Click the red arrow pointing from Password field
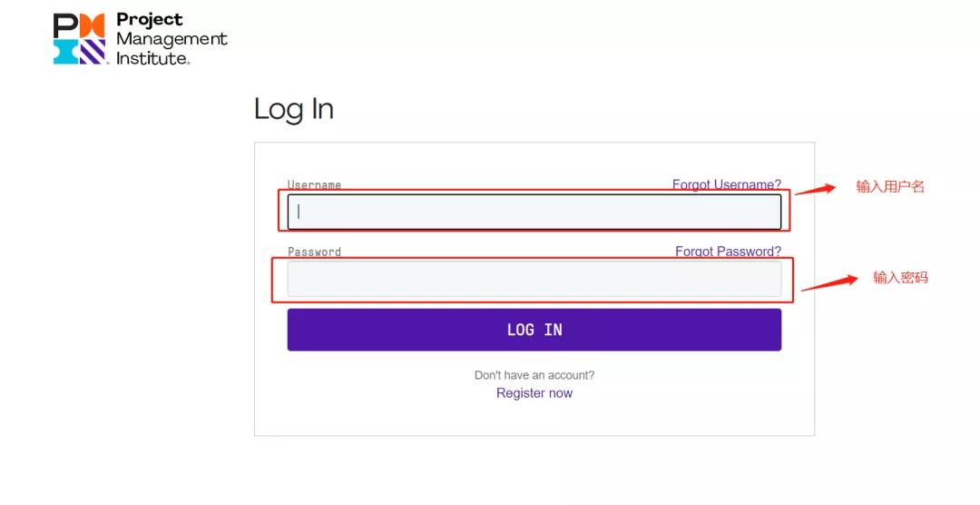 click(x=829, y=282)
